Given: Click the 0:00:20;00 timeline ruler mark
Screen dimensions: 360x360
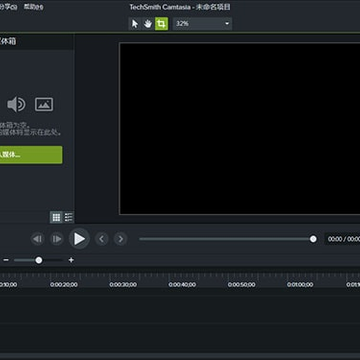Looking at the screenshot, I should [64, 285].
